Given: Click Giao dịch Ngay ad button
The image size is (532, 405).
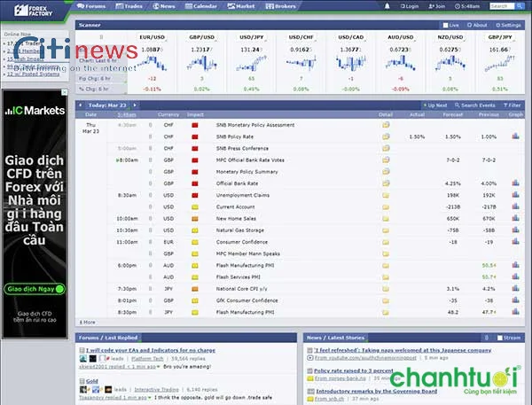Looking at the screenshot, I should click(x=35, y=289).
